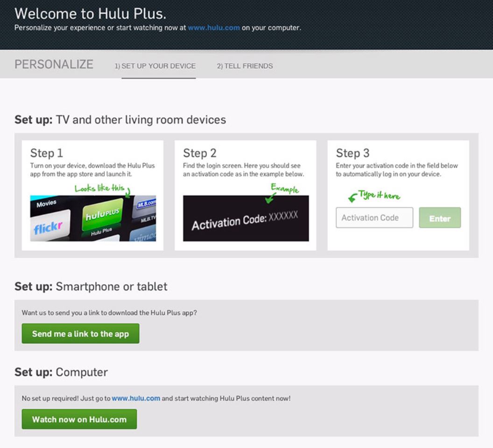Click the Step 2 heading
493x448 pixels.
click(200, 153)
